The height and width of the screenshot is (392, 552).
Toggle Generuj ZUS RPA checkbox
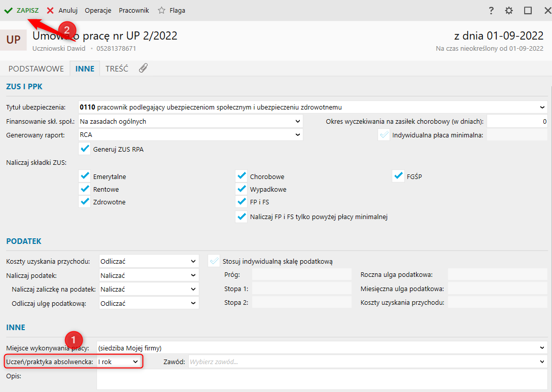85,149
